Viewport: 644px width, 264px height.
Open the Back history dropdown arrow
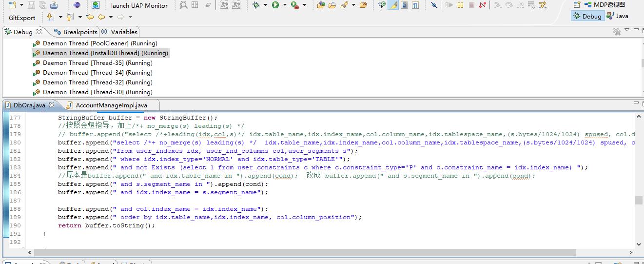coord(111,17)
